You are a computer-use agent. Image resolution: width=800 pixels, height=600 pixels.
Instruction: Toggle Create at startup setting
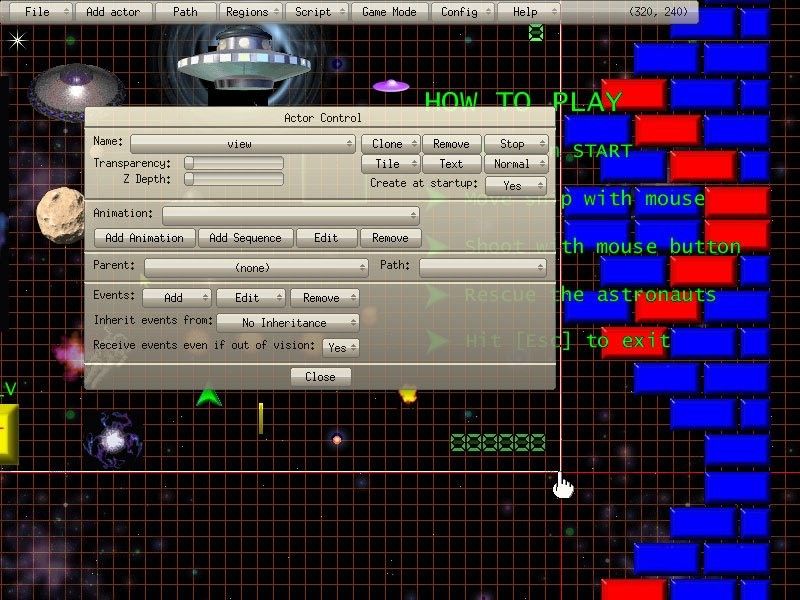click(516, 184)
